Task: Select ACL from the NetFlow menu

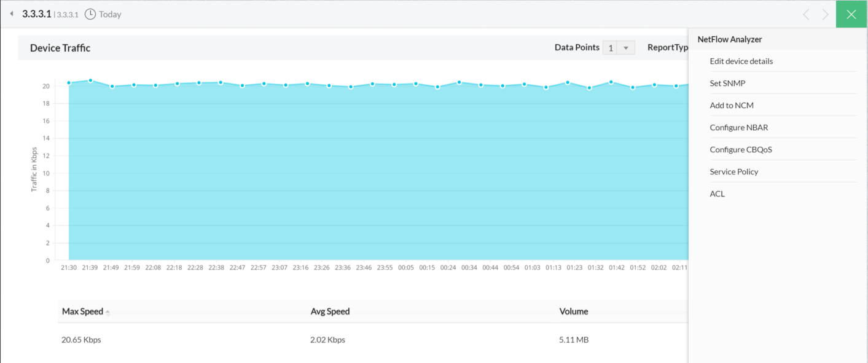Action: coord(717,194)
